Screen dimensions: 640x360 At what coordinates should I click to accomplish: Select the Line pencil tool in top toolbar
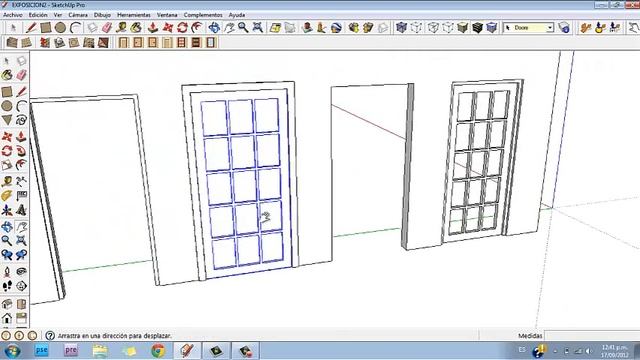tap(31, 28)
